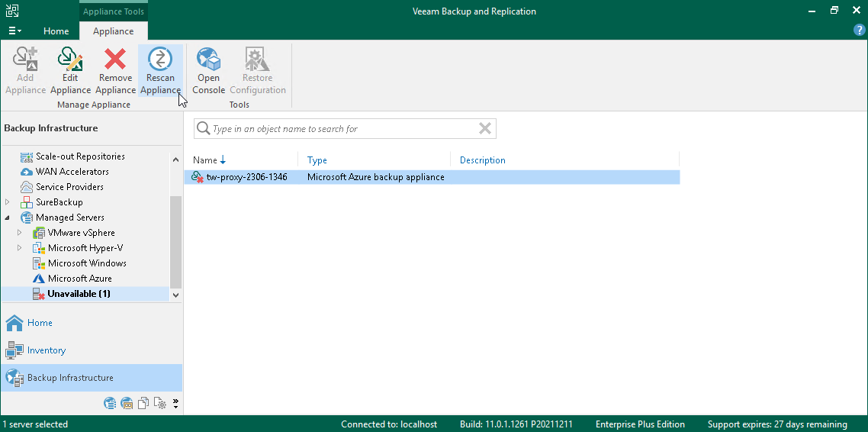Click Remove Appliance red X icon
The image size is (868, 432).
(115, 59)
